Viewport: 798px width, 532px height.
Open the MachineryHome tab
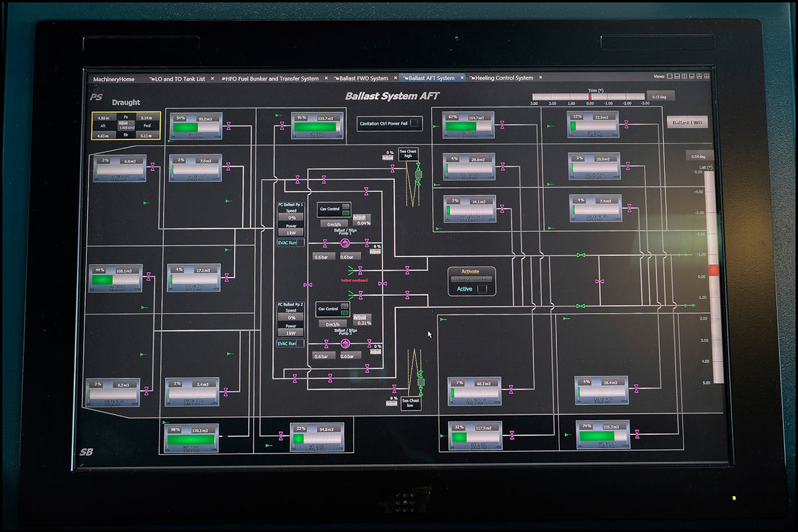tap(114, 79)
